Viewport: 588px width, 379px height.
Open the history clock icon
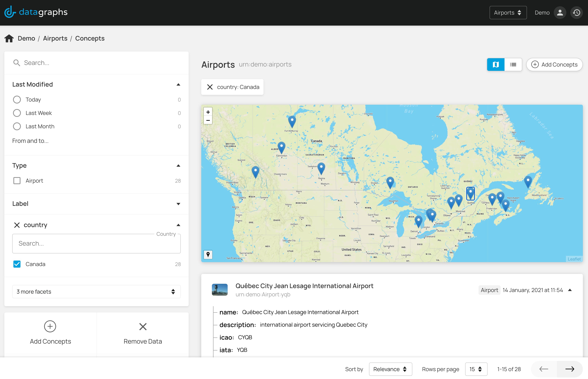coord(576,13)
